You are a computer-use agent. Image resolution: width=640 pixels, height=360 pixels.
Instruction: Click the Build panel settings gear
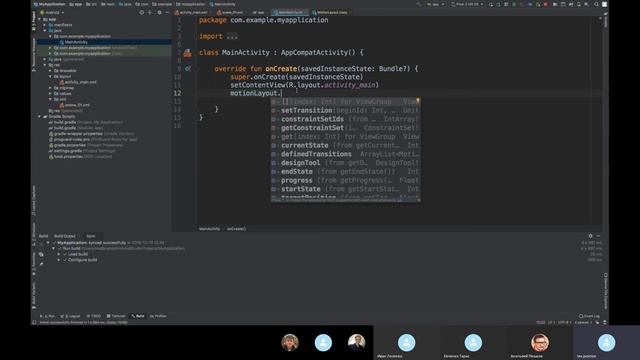590,236
